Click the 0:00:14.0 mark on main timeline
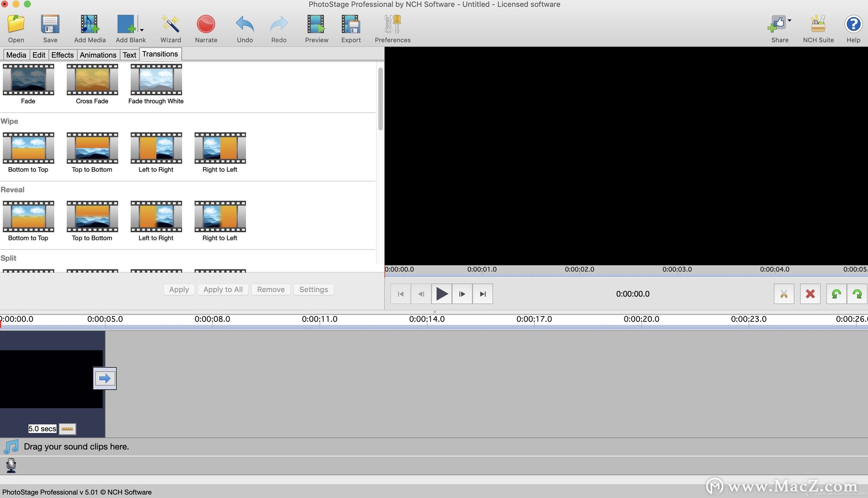 tap(427, 319)
